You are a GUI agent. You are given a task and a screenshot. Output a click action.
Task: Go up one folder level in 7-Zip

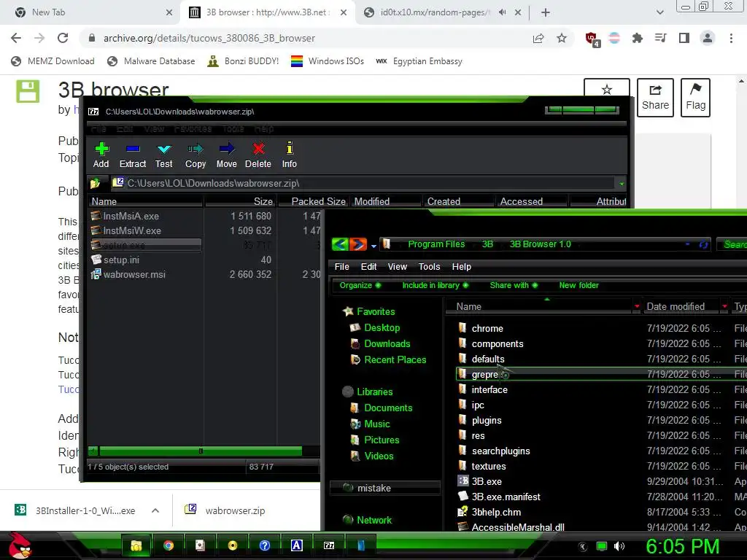pos(95,183)
